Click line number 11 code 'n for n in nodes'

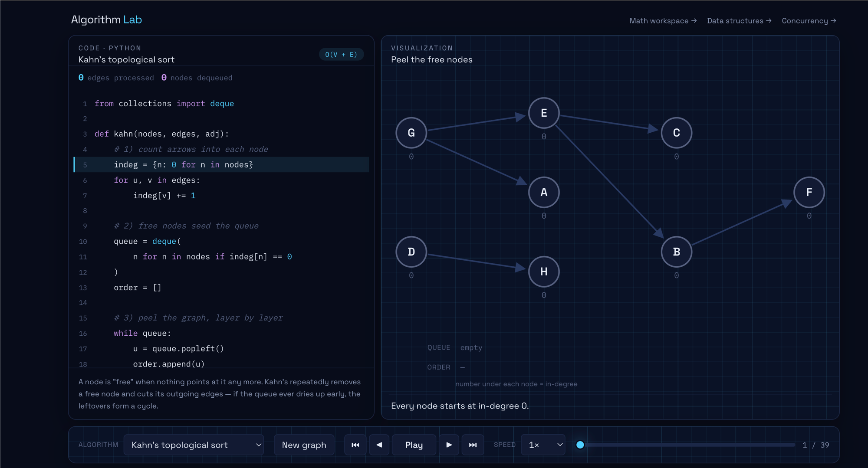coord(212,257)
